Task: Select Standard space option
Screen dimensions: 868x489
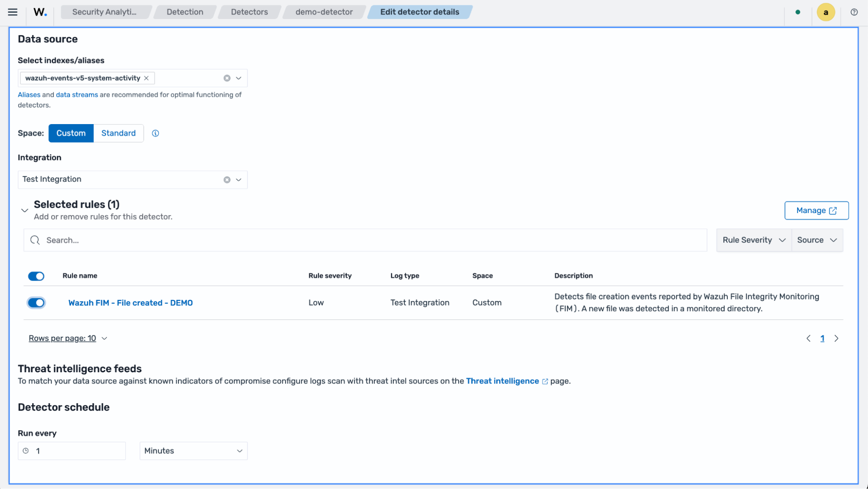Action: [x=118, y=133]
